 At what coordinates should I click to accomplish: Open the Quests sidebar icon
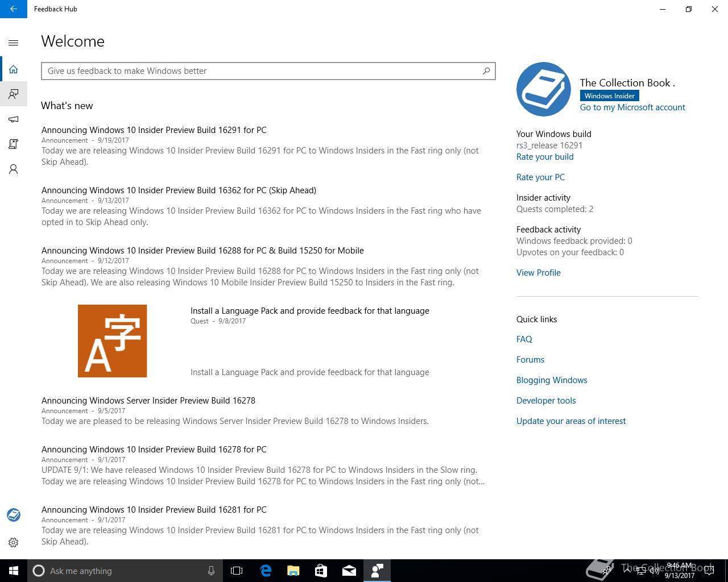pos(14,144)
